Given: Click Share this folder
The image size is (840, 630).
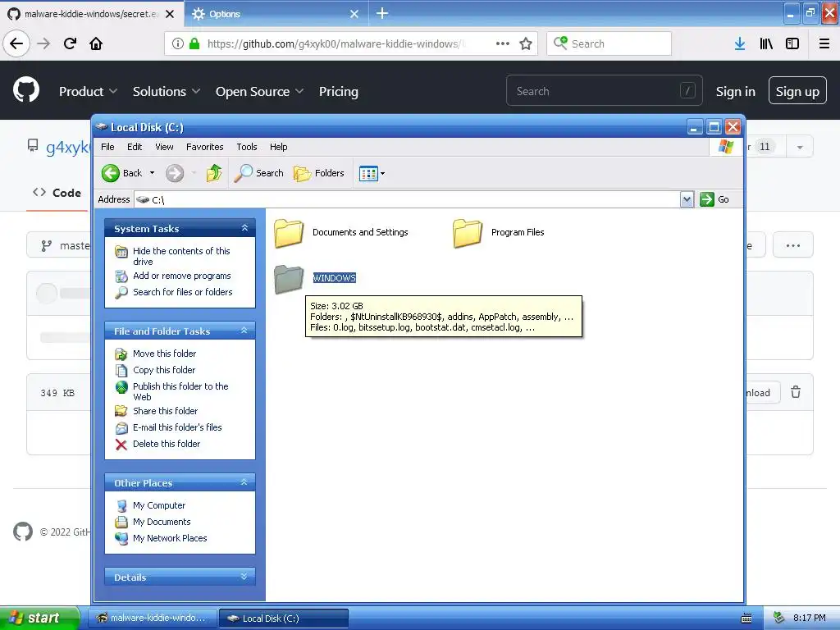Looking at the screenshot, I should [165, 411].
